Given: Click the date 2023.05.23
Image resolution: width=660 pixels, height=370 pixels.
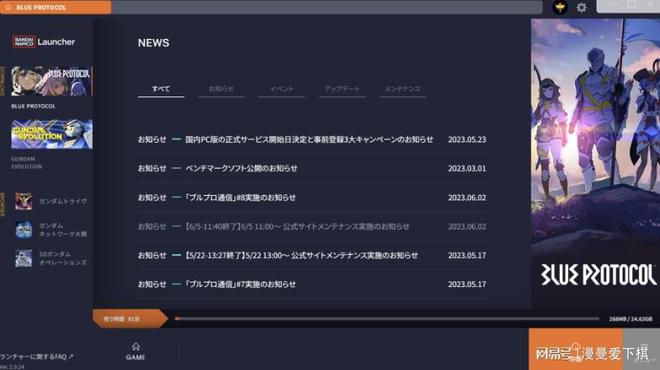Looking at the screenshot, I should coord(467,139).
